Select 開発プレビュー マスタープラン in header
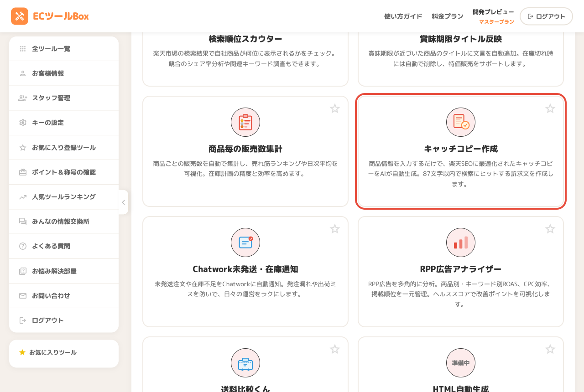 click(x=493, y=16)
